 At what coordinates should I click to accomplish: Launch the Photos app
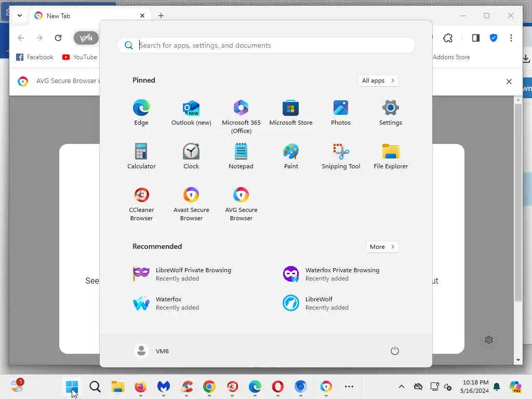coord(341,113)
